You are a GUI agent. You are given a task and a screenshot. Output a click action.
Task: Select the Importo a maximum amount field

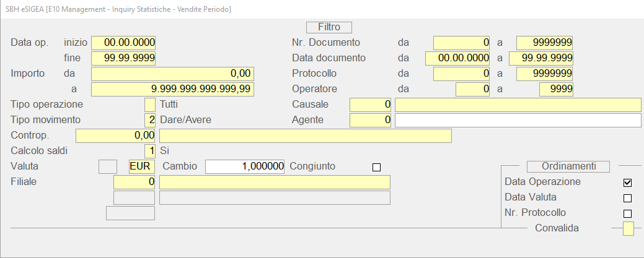pyautogui.click(x=172, y=89)
